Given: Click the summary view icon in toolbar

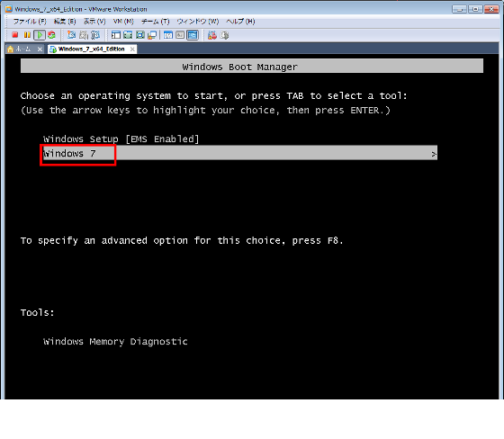Looking at the screenshot, I should [167, 35].
